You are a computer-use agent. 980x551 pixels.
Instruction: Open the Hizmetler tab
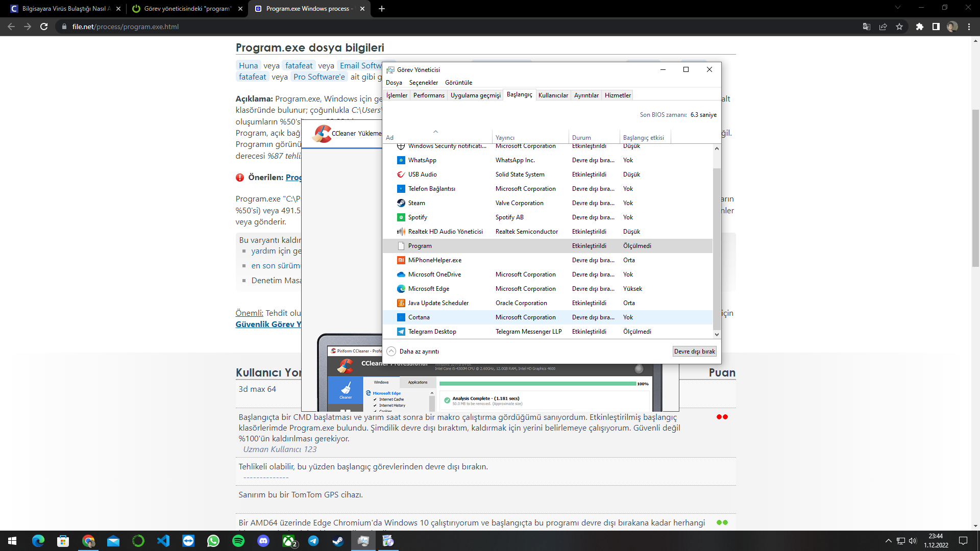[x=618, y=95]
